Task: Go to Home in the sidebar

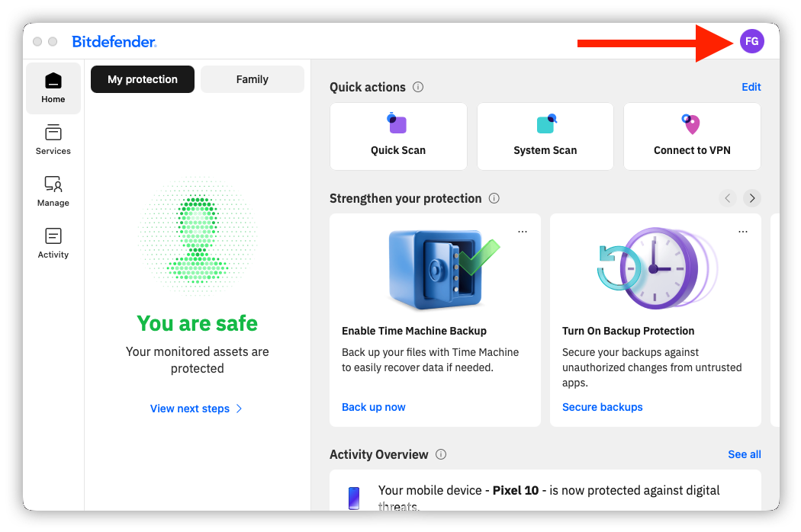Action: (x=53, y=88)
